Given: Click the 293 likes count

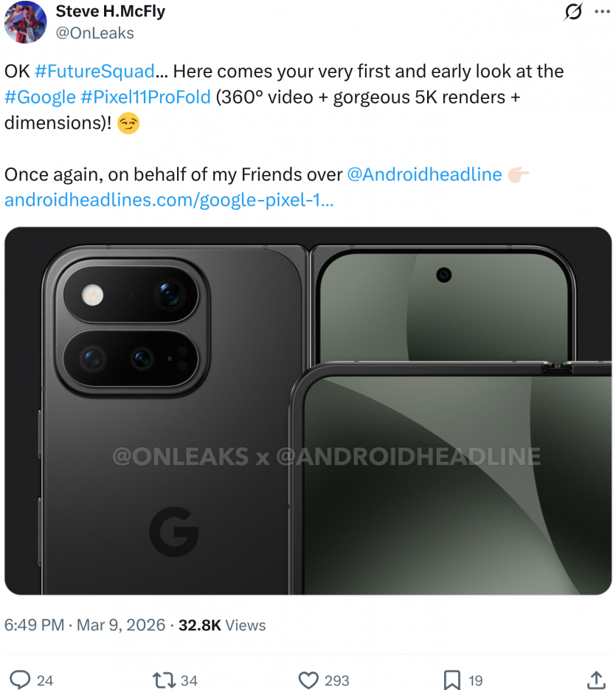Looking at the screenshot, I should point(336,680).
